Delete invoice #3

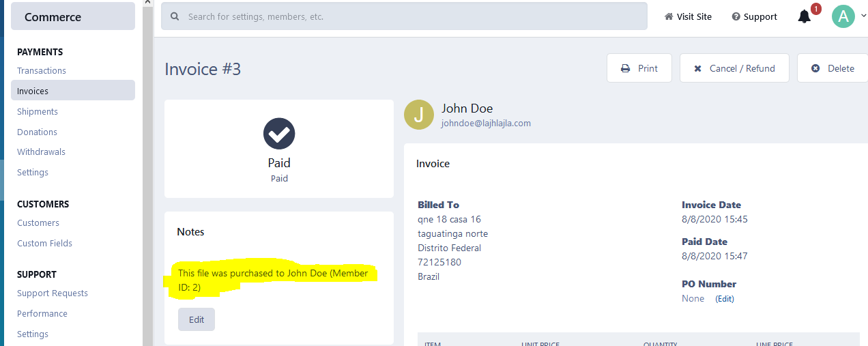click(x=833, y=68)
